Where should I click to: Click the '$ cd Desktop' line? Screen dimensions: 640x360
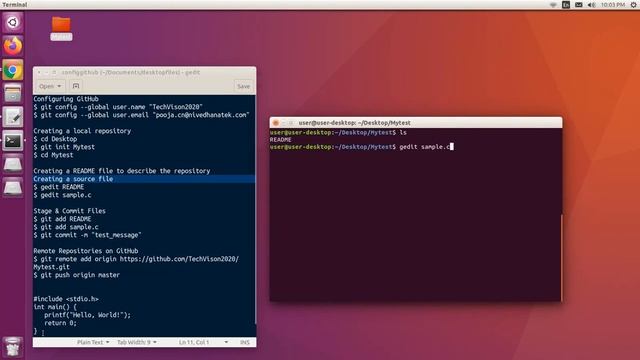(x=55, y=139)
